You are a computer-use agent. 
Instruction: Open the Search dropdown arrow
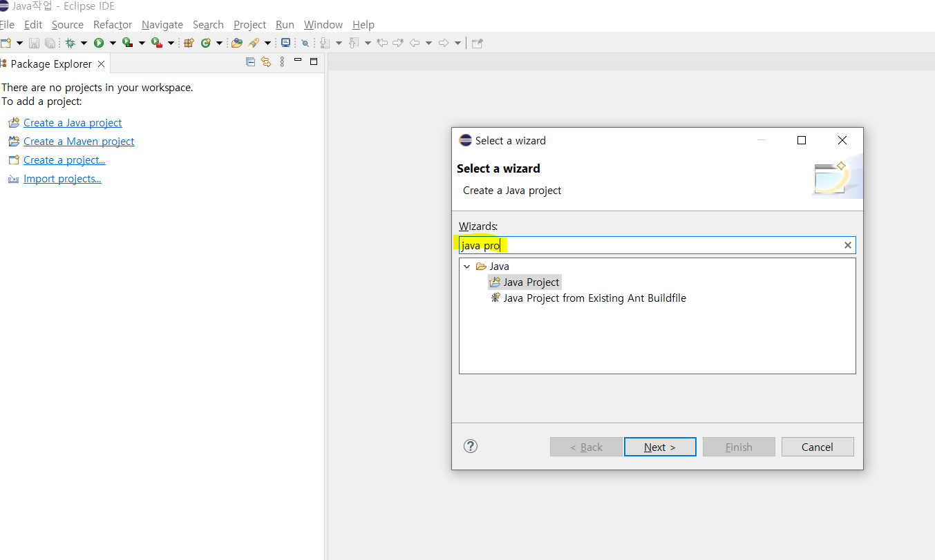click(x=267, y=43)
